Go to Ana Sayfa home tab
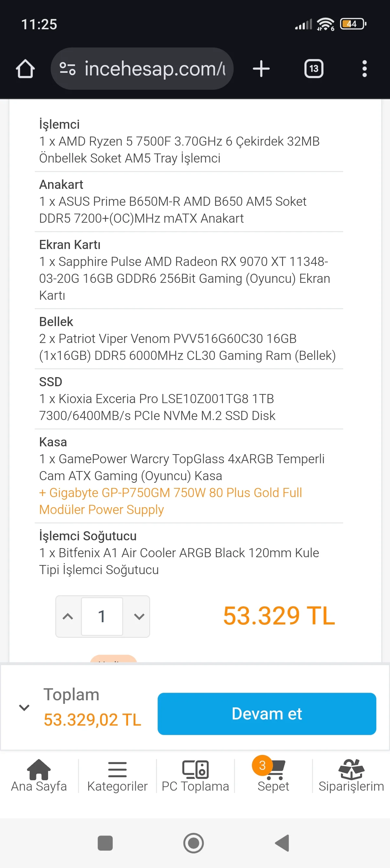Screen dimensions: 390x868 point(39,776)
